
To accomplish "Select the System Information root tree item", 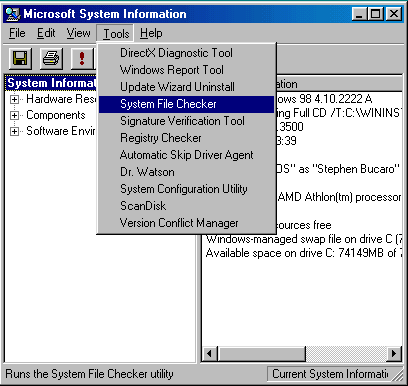I will [x=51, y=83].
